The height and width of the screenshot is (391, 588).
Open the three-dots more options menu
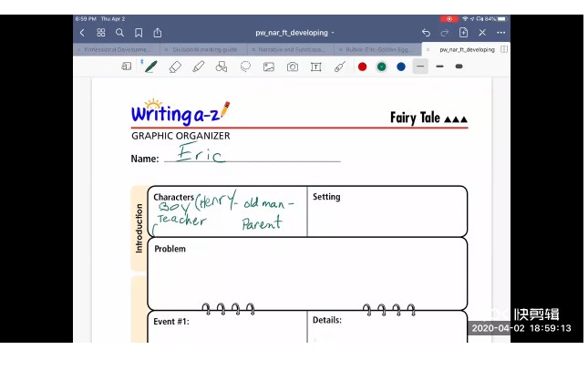[500, 33]
